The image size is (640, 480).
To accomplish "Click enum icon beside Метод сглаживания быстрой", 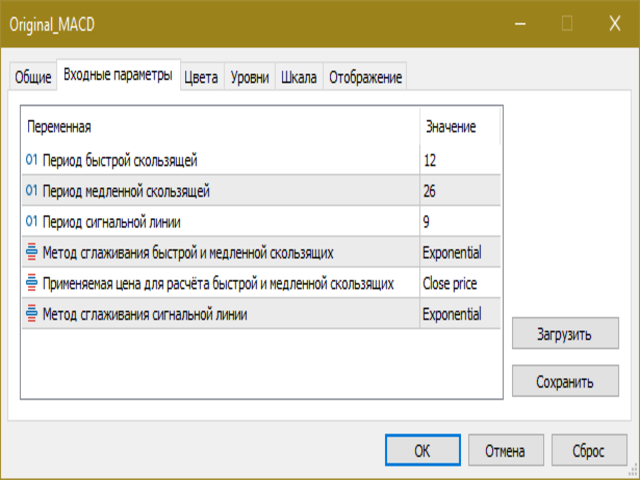I will click(31, 252).
